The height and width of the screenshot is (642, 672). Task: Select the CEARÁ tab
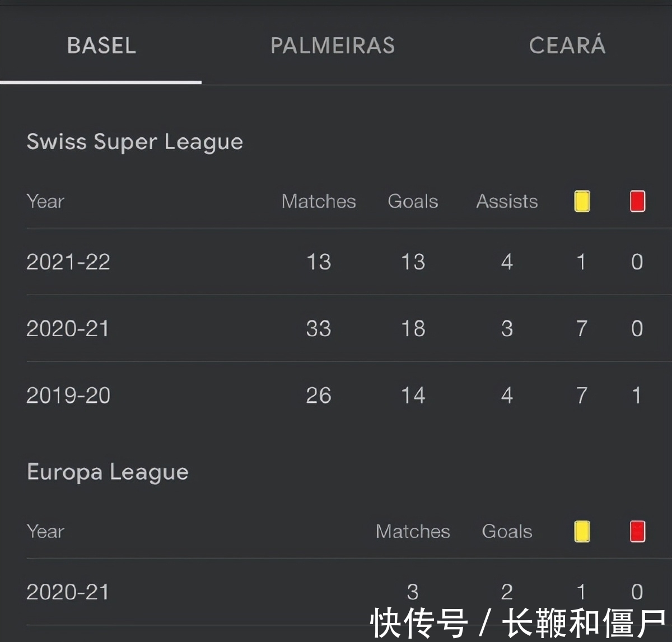tap(567, 45)
